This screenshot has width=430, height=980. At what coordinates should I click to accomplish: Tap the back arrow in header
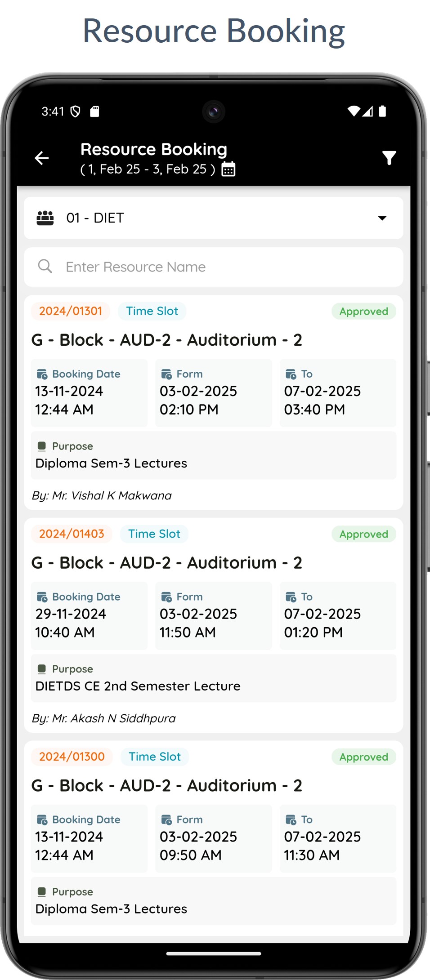[x=42, y=158]
